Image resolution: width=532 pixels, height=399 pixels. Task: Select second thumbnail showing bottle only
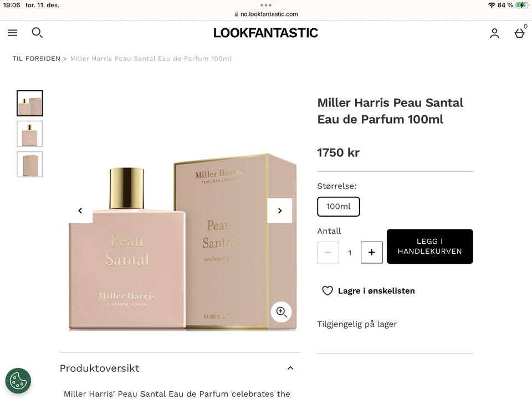30,134
